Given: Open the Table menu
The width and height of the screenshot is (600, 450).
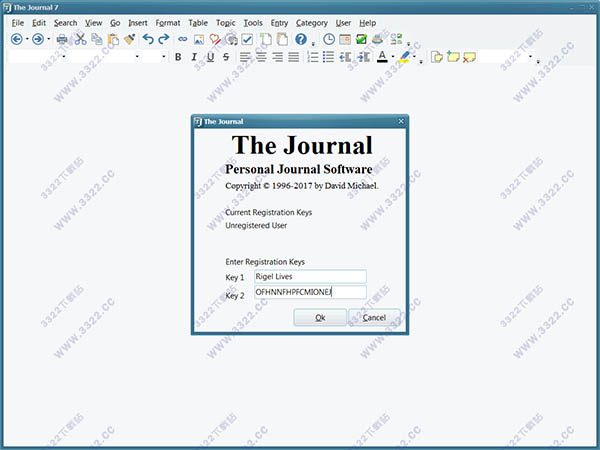Looking at the screenshot, I should pyautogui.click(x=198, y=23).
